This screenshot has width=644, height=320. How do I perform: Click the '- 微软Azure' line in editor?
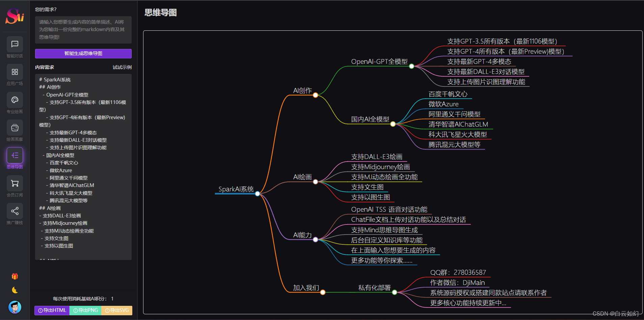coord(59,170)
